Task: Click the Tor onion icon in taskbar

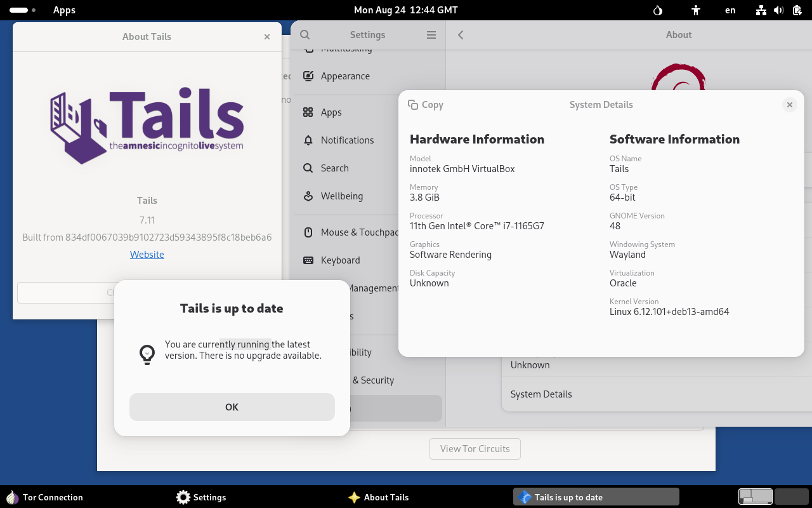Action: [12, 497]
